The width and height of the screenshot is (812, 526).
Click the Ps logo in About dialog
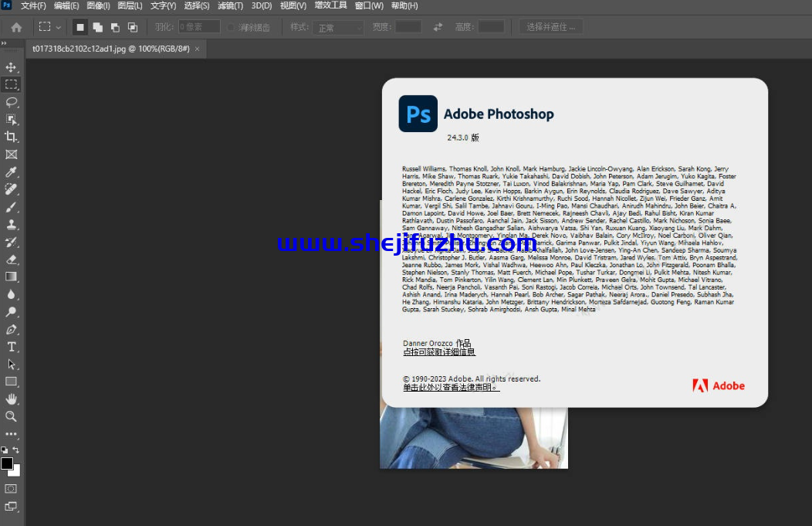tap(418, 114)
